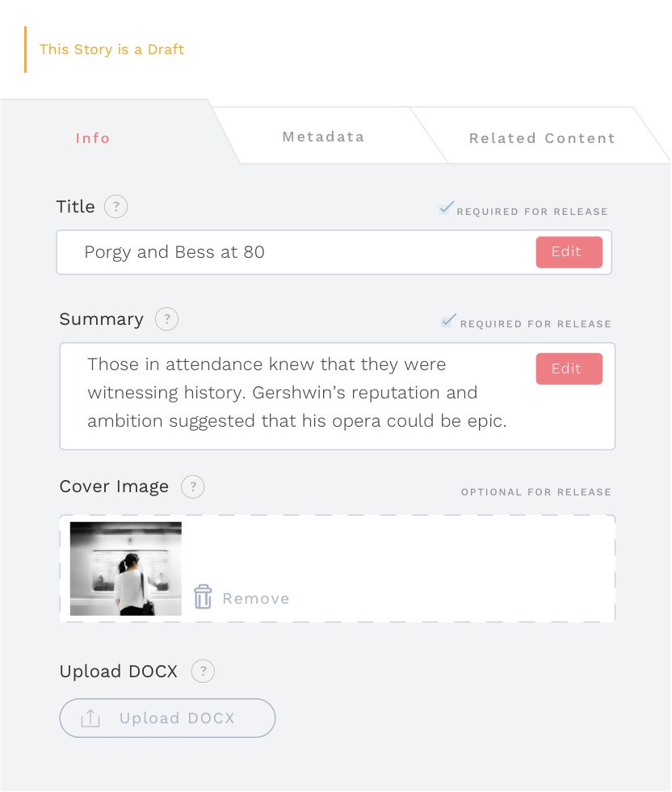Screen dimensions: 672x792
Task: Click the Remove cover image link
Action: click(255, 599)
